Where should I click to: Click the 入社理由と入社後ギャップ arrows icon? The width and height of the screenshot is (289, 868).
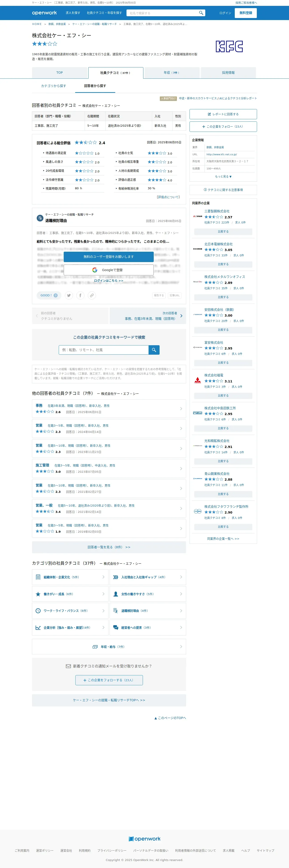[116, 577]
